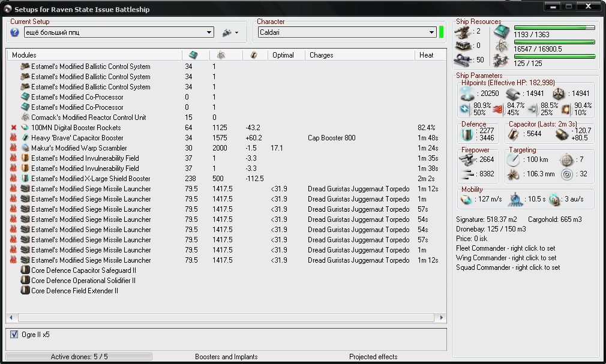Click the capacitor usage column header icon
The height and width of the screenshot is (364, 606).
[253, 55]
